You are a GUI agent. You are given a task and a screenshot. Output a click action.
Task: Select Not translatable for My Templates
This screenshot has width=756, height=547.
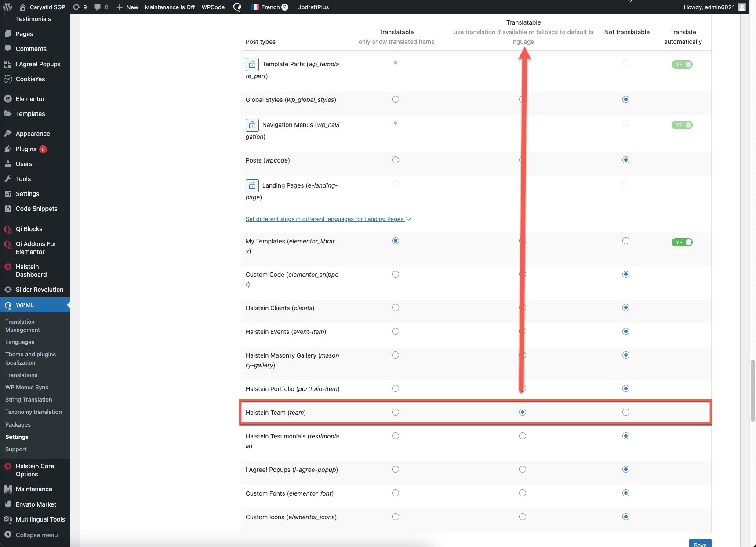626,241
